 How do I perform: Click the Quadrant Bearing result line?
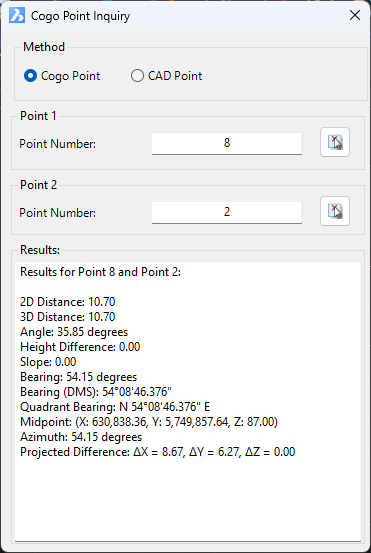(x=115, y=407)
